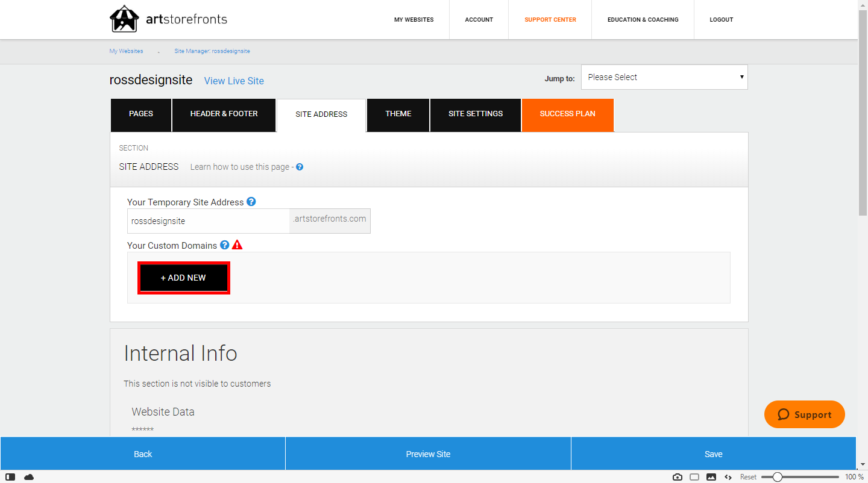
Task: Switch to the Pages tab
Action: point(141,114)
